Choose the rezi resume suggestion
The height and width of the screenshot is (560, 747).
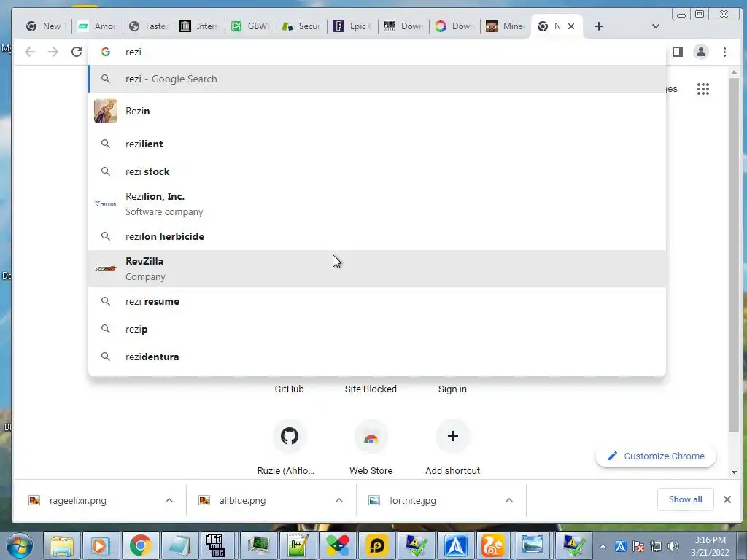click(x=377, y=301)
